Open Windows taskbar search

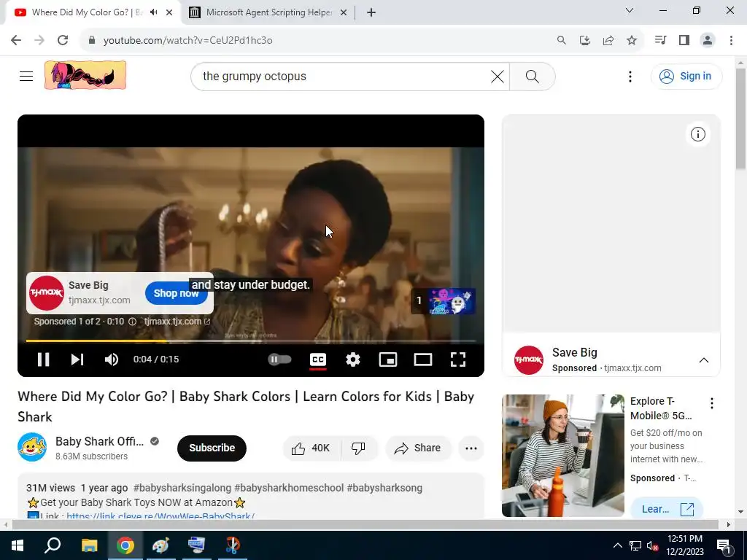pos(53,545)
